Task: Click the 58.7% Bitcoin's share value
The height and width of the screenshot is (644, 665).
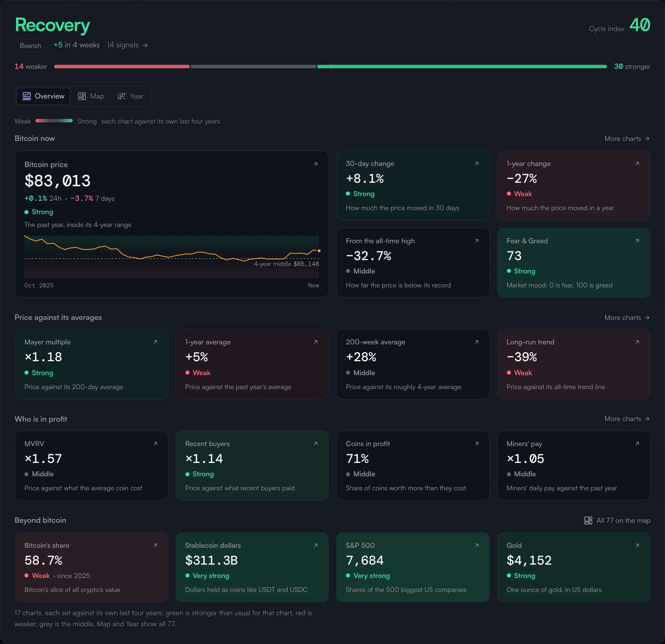Action: pos(43,561)
